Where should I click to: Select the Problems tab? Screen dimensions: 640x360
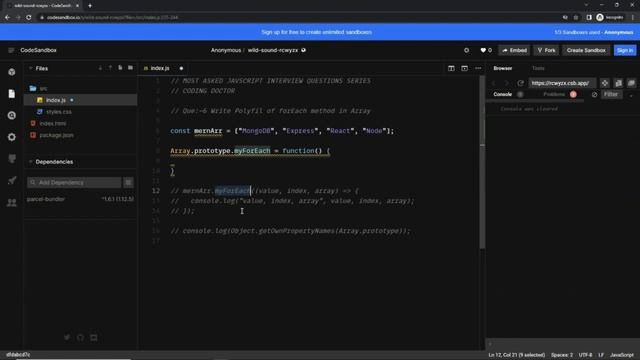click(x=554, y=94)
